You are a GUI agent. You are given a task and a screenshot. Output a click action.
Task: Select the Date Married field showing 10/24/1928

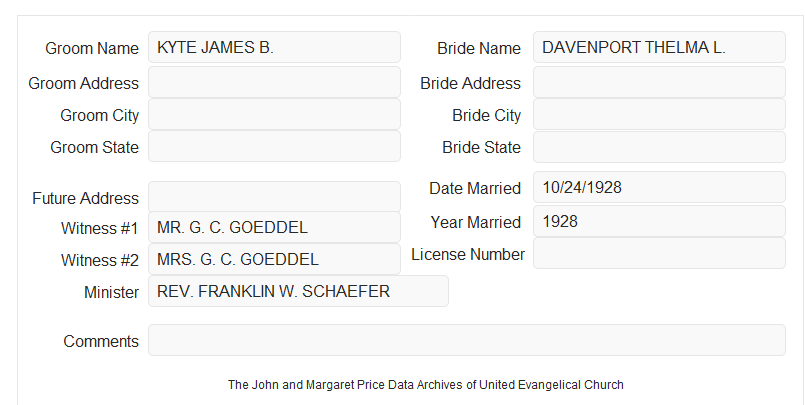tap(659, 187)
